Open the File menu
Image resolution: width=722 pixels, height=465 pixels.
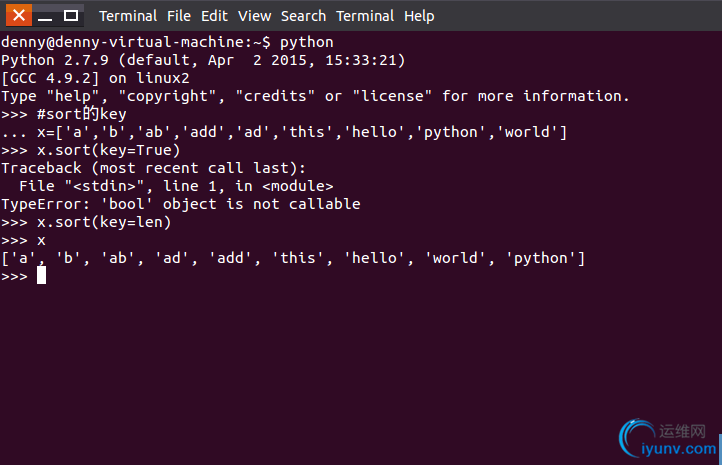click(179, 16)
